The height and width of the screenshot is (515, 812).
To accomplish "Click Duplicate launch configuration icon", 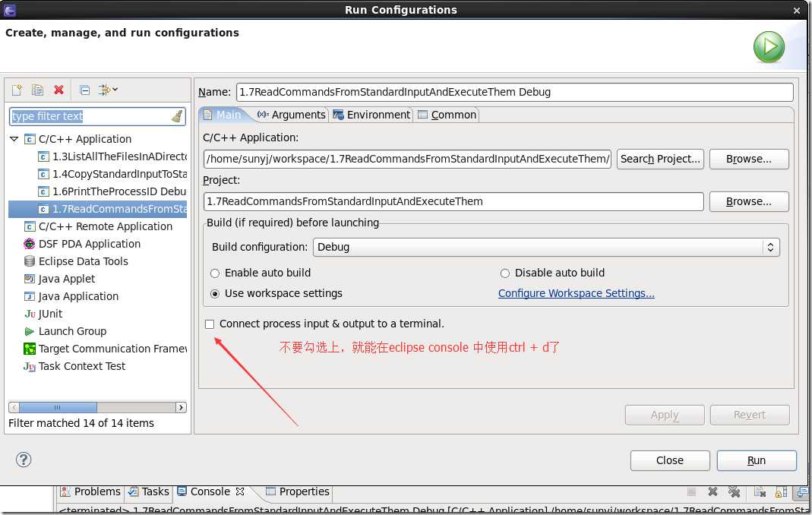I will 37,90.
